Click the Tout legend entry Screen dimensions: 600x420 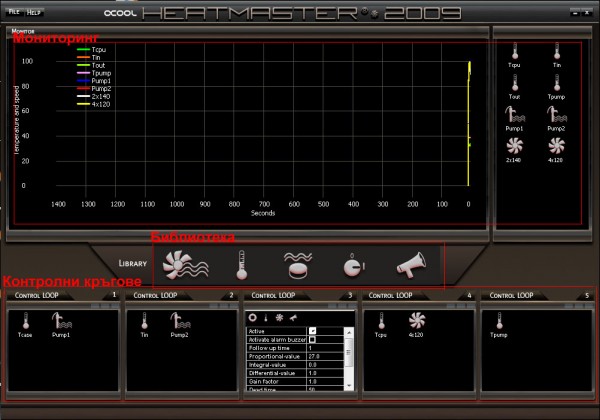tap(91, 65)
